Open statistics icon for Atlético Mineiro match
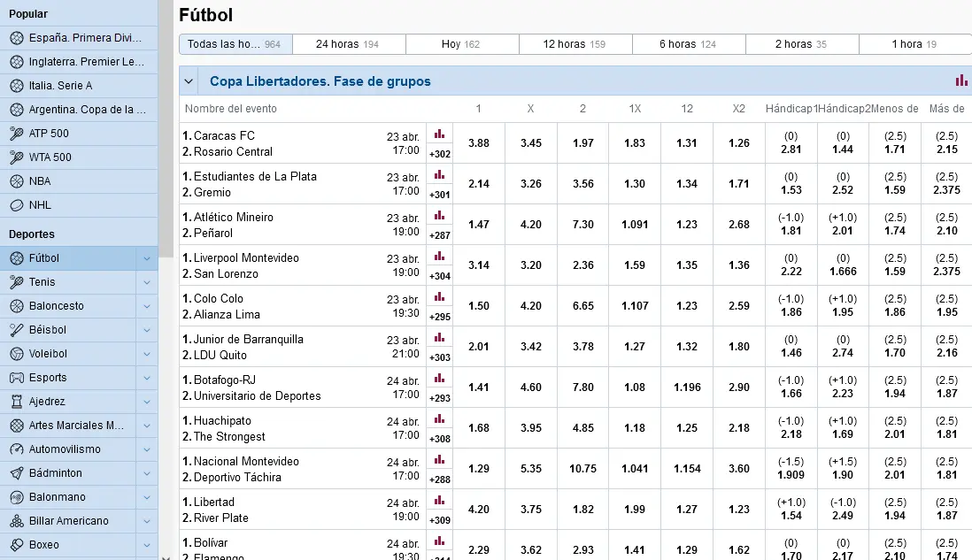 tap(439, 216)
